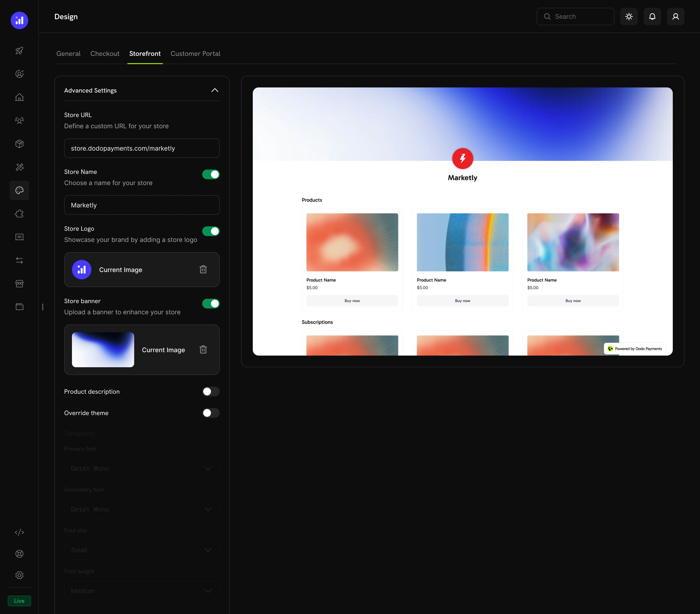The width and height of the screenshot is (700, 614).
Task: Open the Customers (people) sidebar icon
Action: (x=19, y=120)
